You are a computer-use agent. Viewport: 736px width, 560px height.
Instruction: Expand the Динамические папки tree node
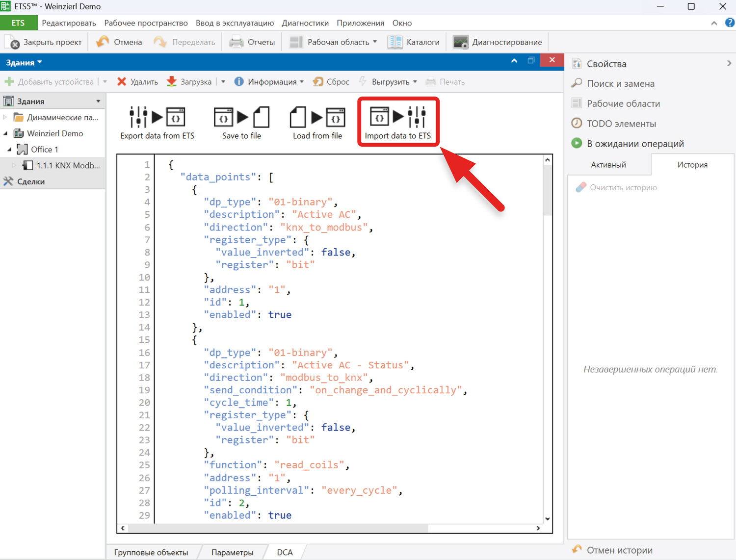[x=5, y=117]
